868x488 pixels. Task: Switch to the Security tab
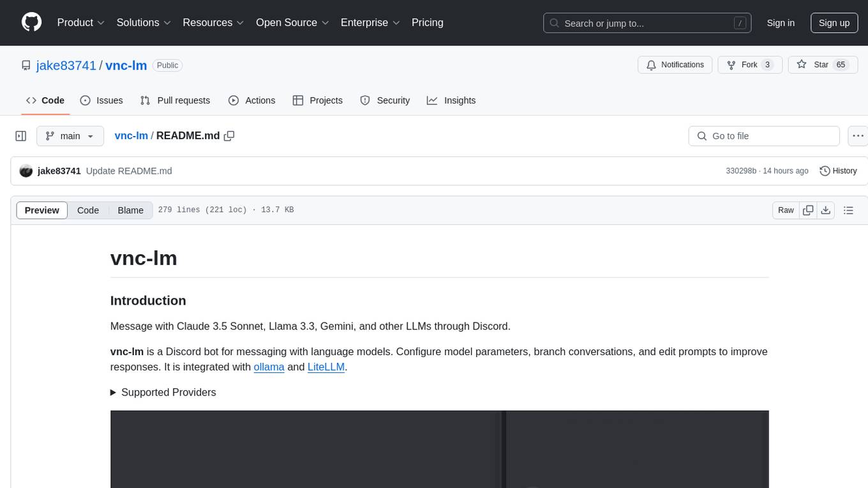385,100
